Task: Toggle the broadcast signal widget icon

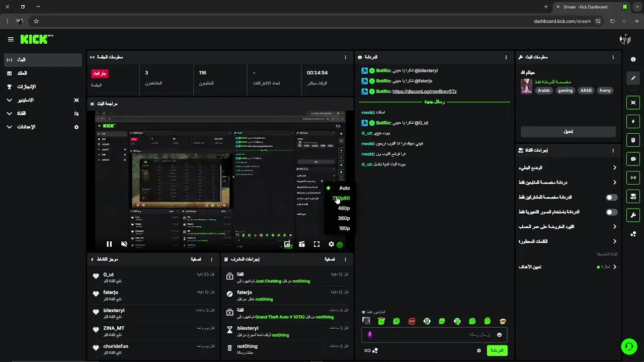Action: coord(633,177)
